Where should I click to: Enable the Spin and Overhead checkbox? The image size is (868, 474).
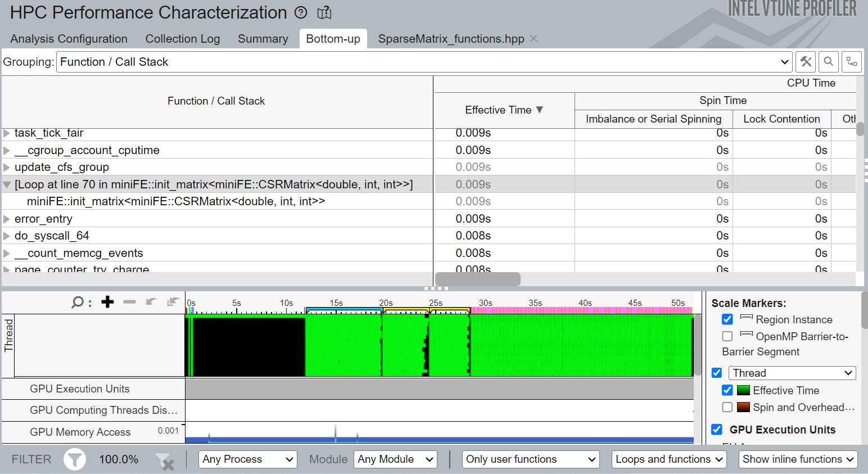click(727, 407)
